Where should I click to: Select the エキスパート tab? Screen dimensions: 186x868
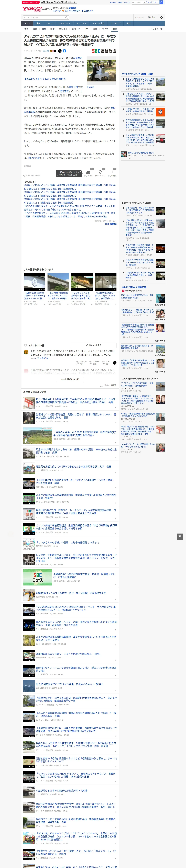point(64,24)
